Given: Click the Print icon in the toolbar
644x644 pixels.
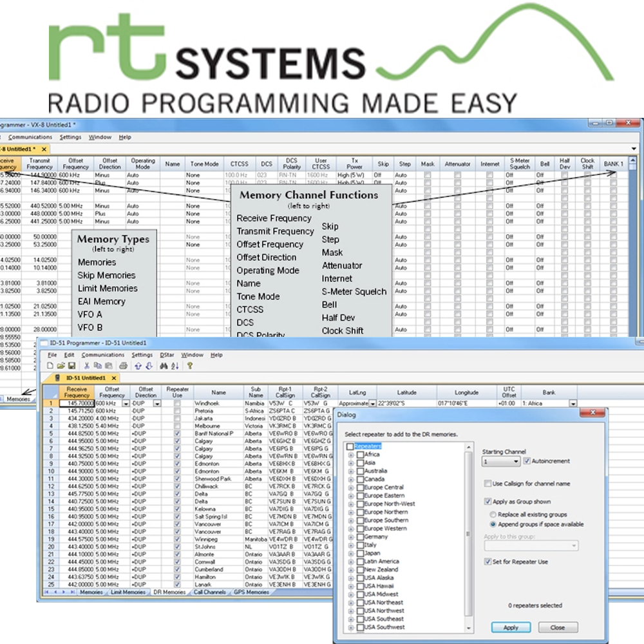Looking at the screenshot, I should [x=123, y=365].
